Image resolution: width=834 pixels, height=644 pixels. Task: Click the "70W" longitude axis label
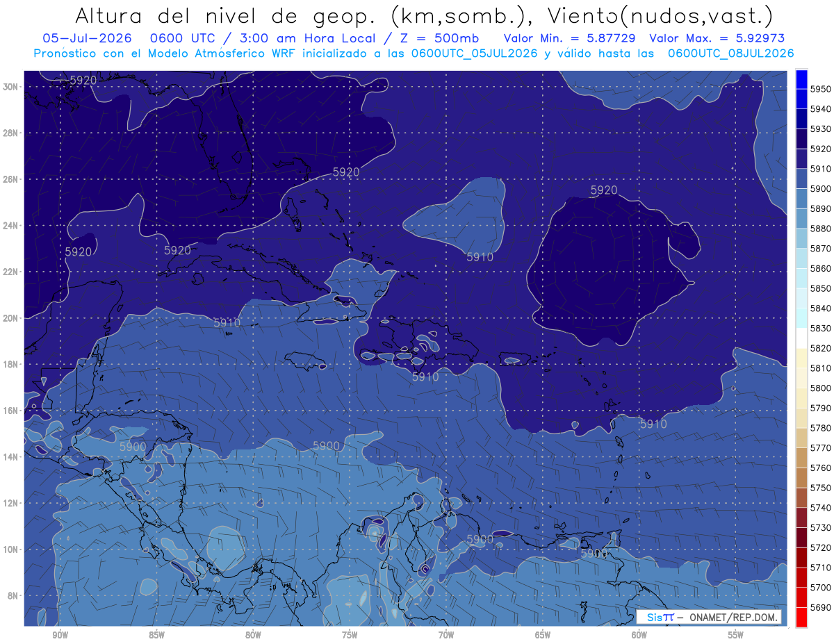[446, 635]
